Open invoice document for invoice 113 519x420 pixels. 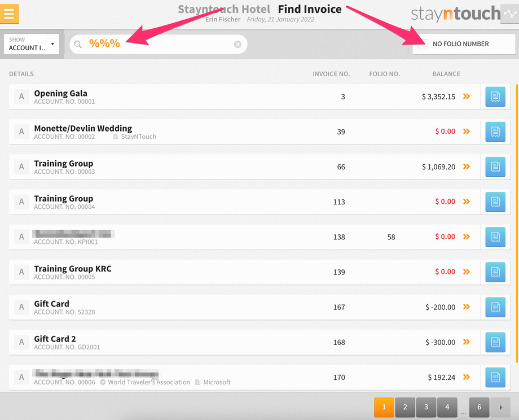pos(495,202)
